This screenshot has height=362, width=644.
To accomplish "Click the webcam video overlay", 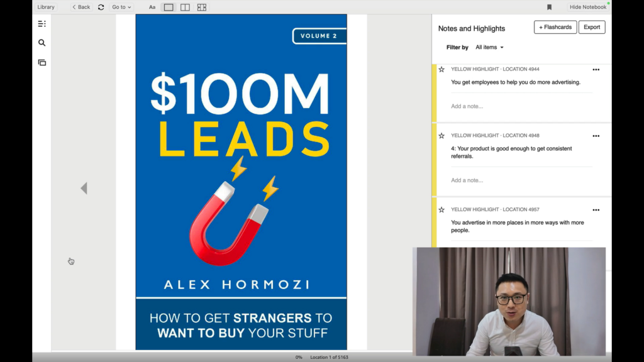I will pos(509,301).
